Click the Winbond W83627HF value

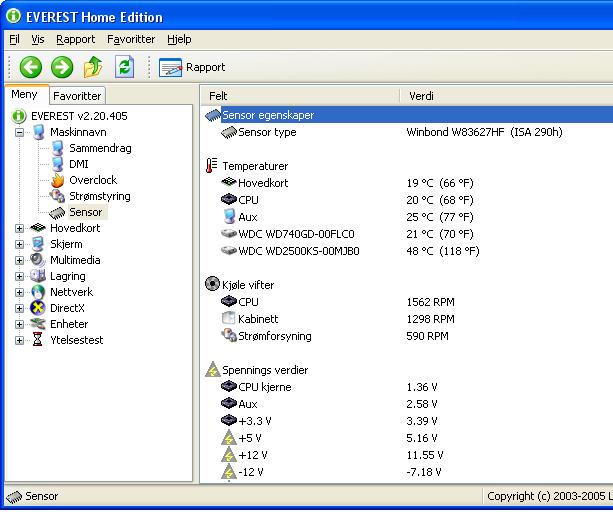click(484, 132)
